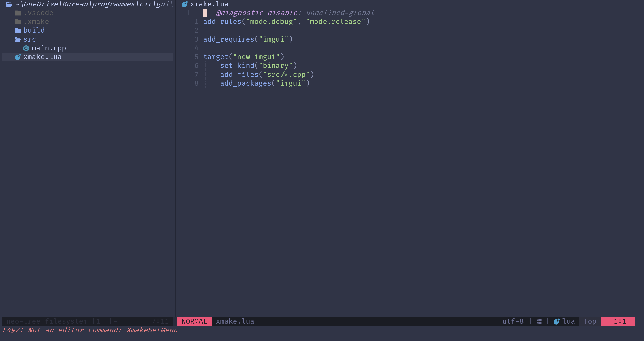The width and height of the screenshot is (644, 341).
Task: Click the Lua moon icon next to xmake.lua in tree
Action: [x=18, y=57]
